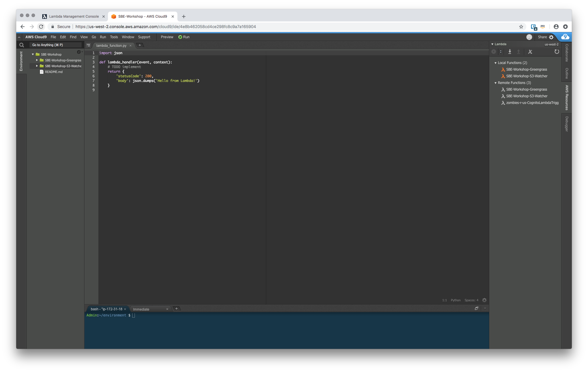Click the Preview button

(x=167, y=37)
